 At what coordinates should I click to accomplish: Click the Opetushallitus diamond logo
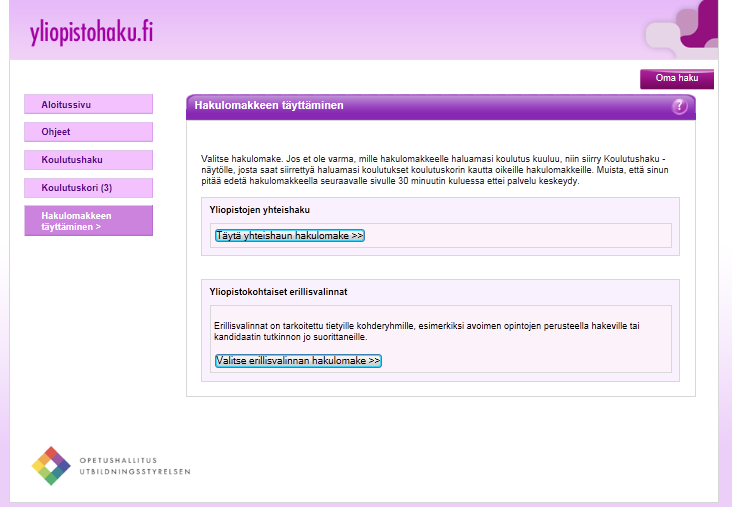pyautogui.click(x=51, y=466)
